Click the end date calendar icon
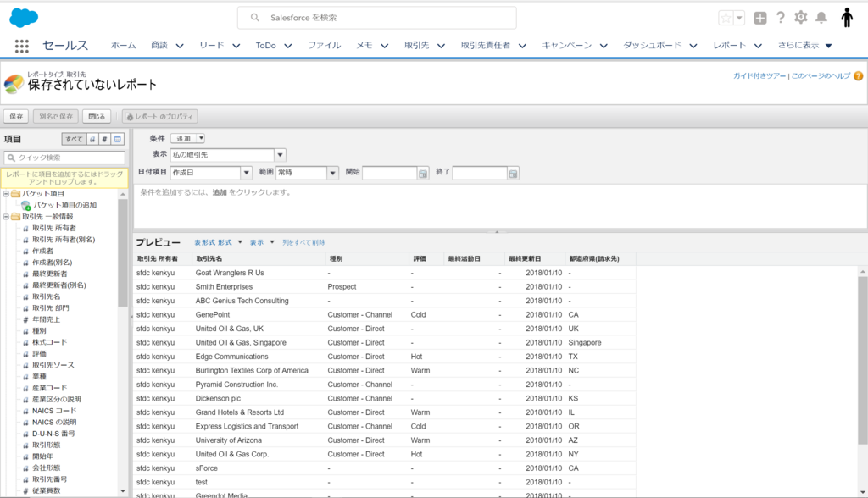868x498 pixels. coord(513,173)
